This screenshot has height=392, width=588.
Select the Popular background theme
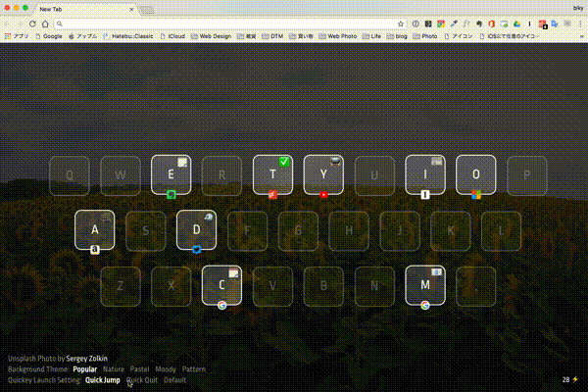pyautogui.click(x=84, y=369)
